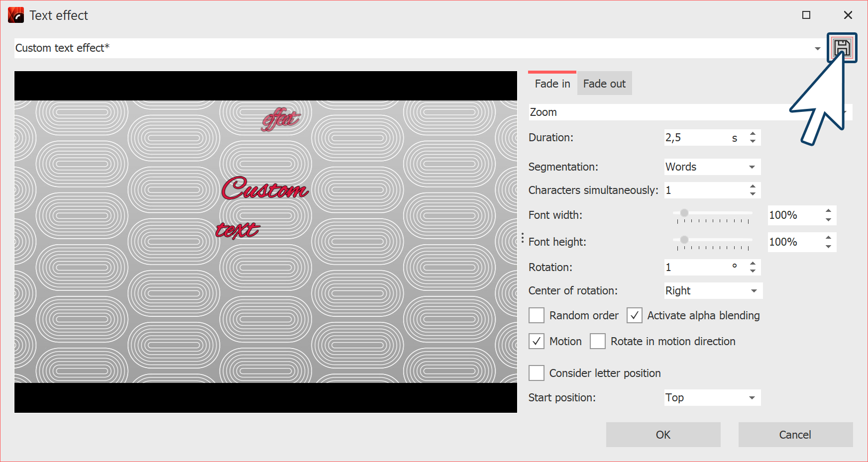Viewport: 868px width, 462px height.
Task: Uncheck the Motion checkbox
Action: click(x=537, y=341)
